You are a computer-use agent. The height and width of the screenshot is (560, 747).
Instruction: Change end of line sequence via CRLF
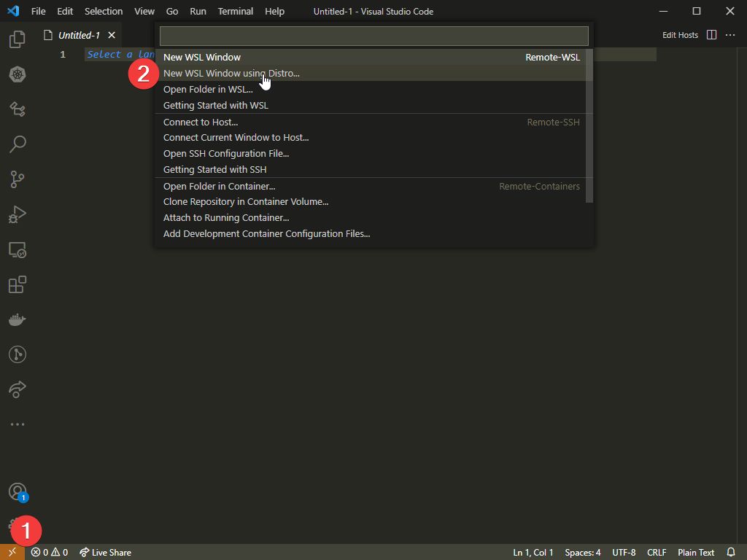point(657,553)
